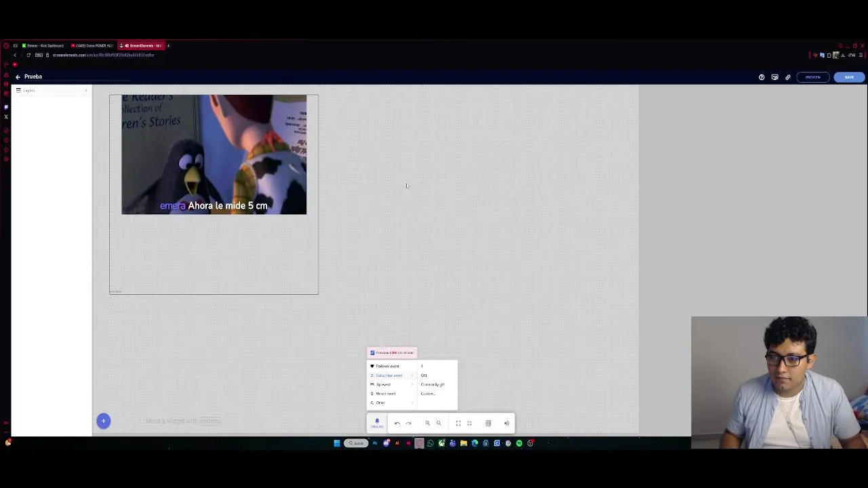Click the PREVIEW button
The image size is (868, 488).
tap(812, 77)
